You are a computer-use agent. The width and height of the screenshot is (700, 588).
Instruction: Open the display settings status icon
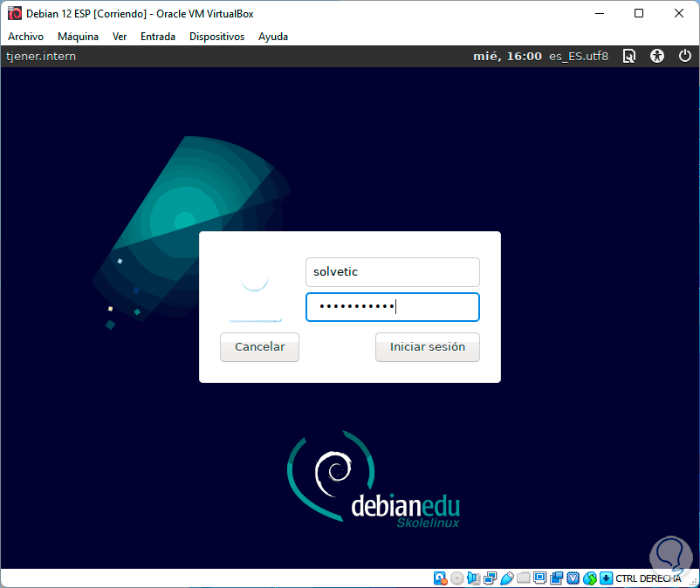(x=539, y=578)
